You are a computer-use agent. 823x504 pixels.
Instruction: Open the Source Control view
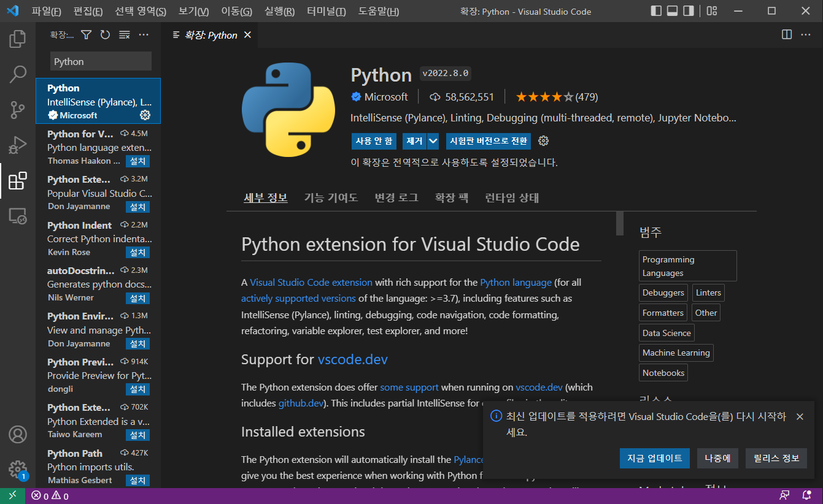pyautogui.click(x=18, y=110)
